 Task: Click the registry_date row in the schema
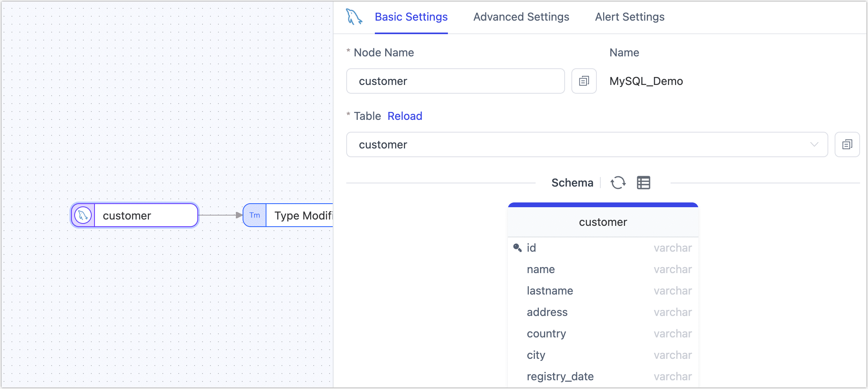pyautogui.click(x=560, y=376)
